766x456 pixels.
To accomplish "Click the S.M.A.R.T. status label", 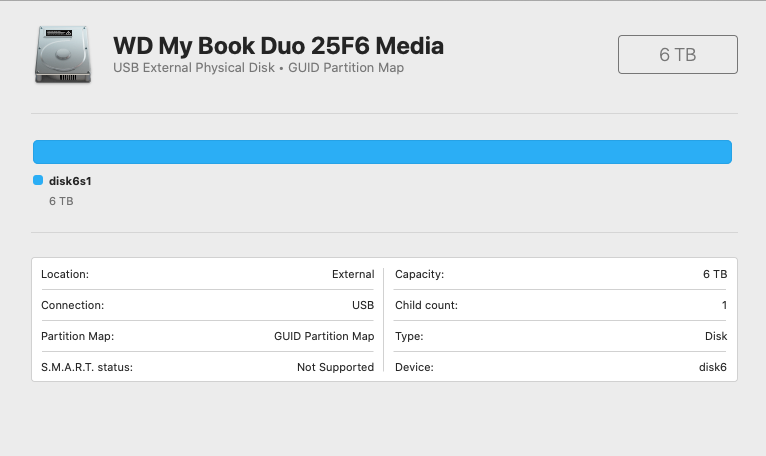I will click(87, 367).
